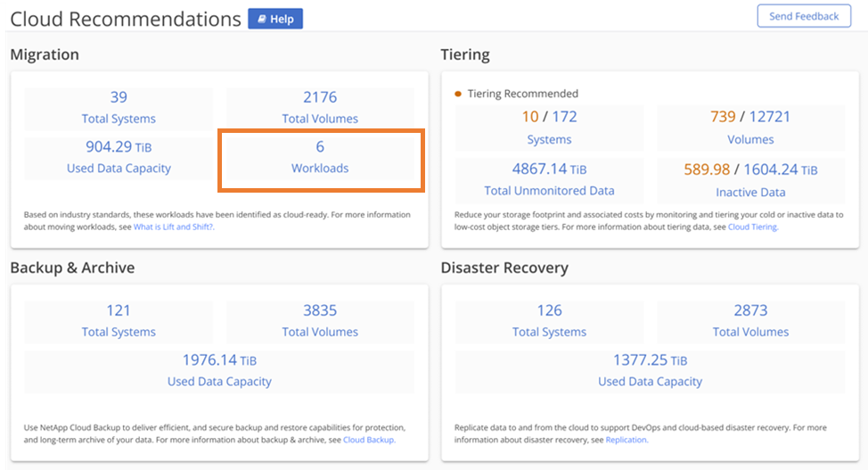Select the Inactive Data tile
868x470 pixels.
pyautogui.click(x=750, y=178)
